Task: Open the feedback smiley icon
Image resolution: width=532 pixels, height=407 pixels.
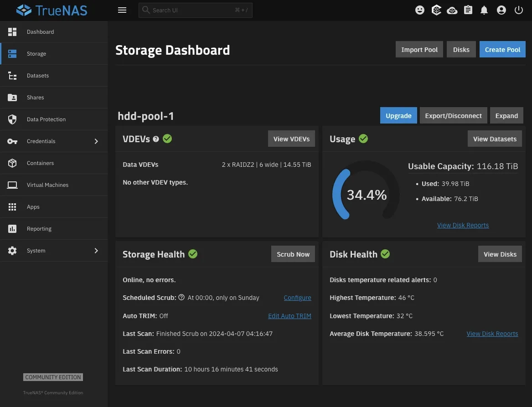Action: [420, 10]
